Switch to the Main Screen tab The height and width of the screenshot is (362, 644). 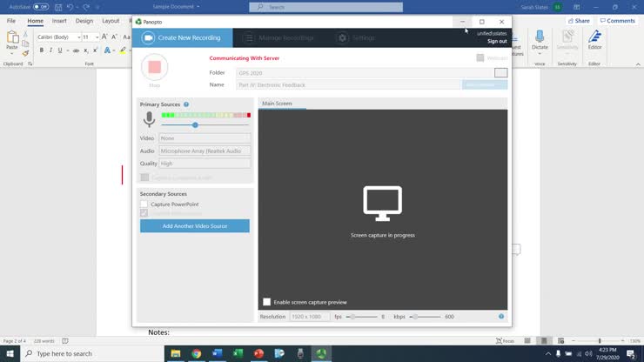pos(277,104)
